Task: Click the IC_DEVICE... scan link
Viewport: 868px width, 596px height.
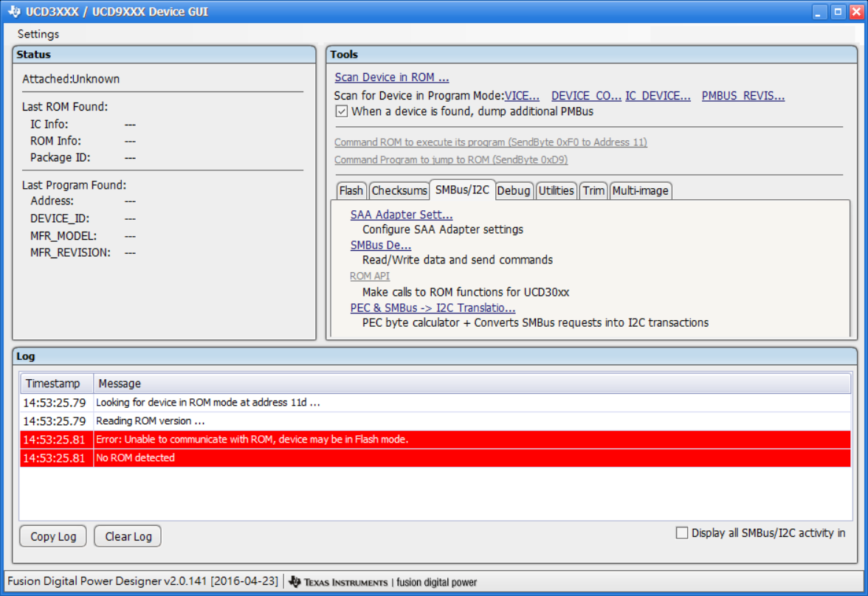Action: click(658, 96)
